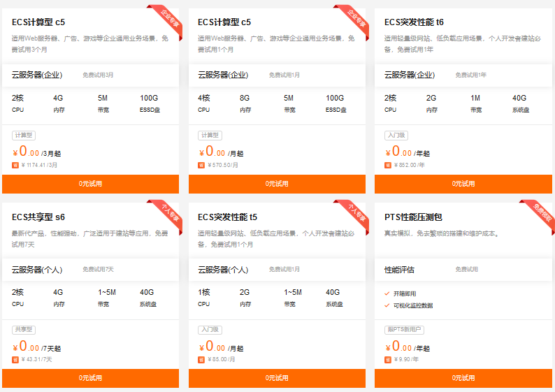Click 云服务器(企业) on the t6 card

[410, 75]
